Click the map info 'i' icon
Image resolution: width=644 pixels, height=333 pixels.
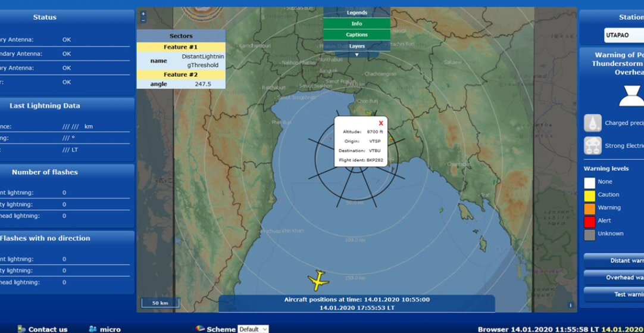pyautogui.click(x=570, y=305)
